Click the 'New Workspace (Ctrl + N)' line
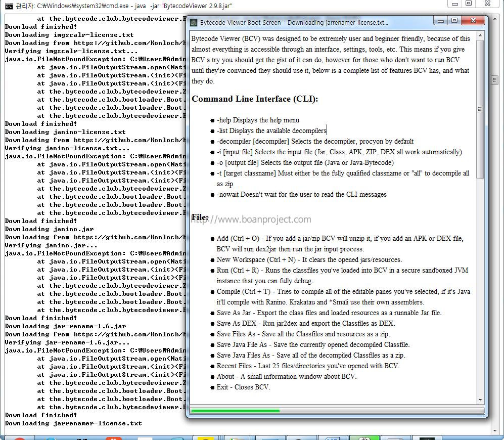504x440 pixels. point(309,259)
